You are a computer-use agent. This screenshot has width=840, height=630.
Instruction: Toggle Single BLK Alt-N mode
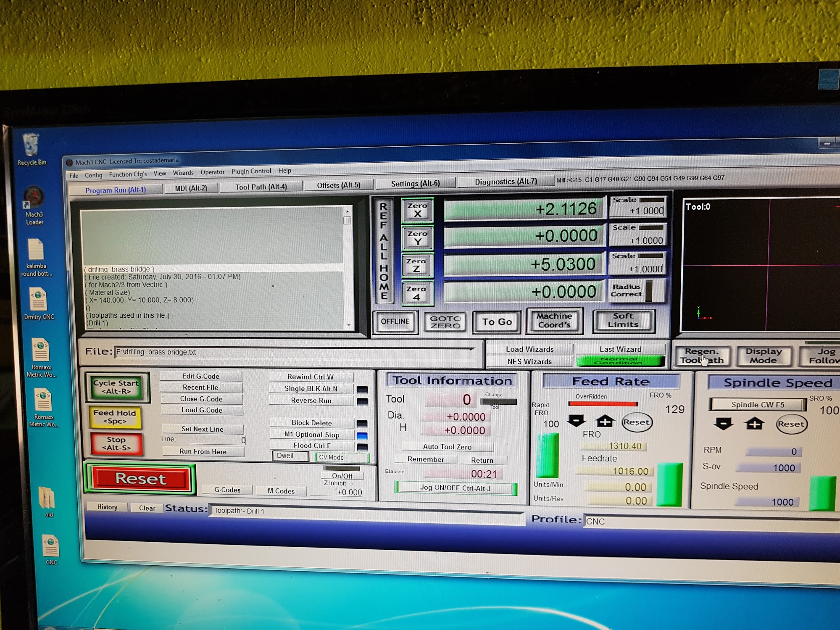(311, 389)
